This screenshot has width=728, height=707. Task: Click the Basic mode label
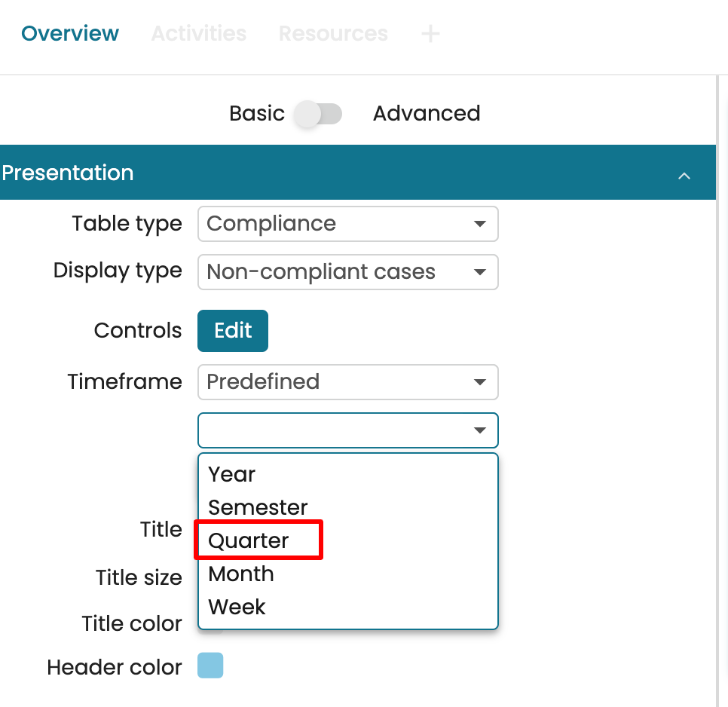click(257, 114)
